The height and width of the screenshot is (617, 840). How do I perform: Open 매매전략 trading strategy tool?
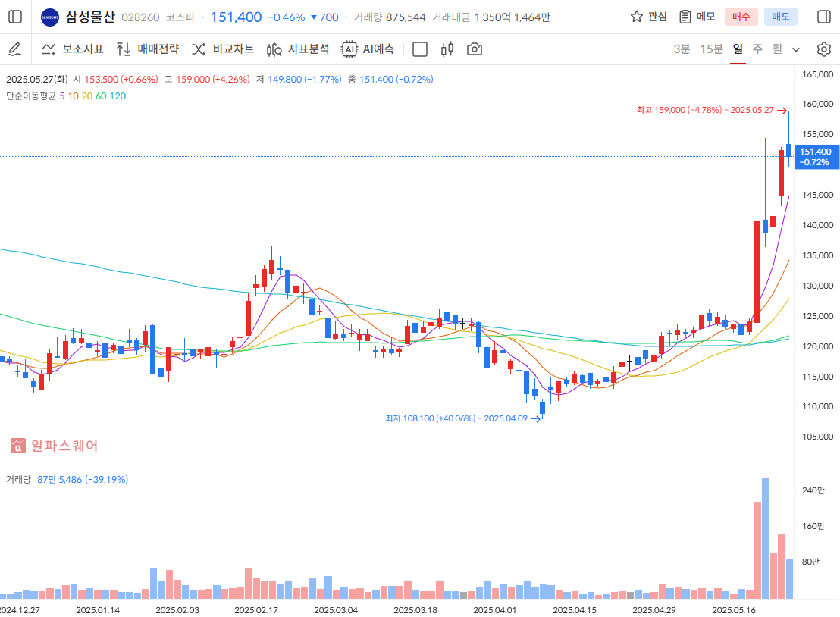(147, 49)
